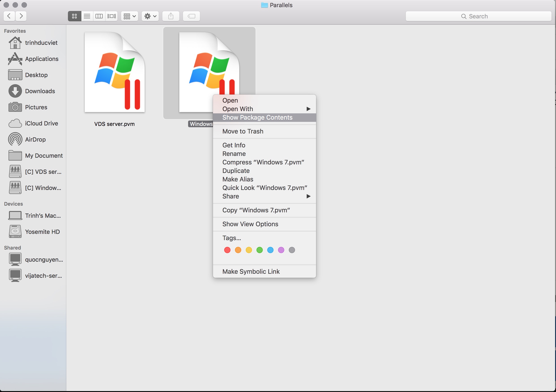Select the list view icon
This screenshot has height=392, width=556.
coord(87,16)
